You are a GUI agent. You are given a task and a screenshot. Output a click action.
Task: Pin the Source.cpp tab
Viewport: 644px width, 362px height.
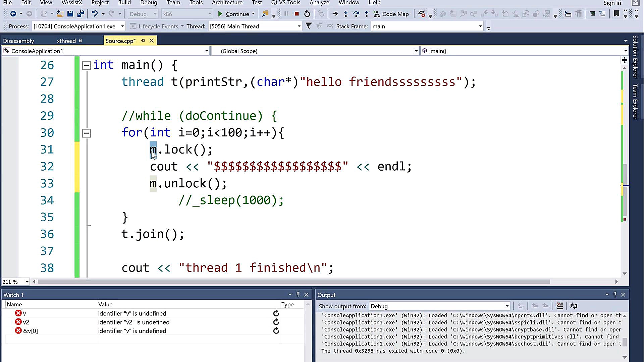(x=143, y=41)
